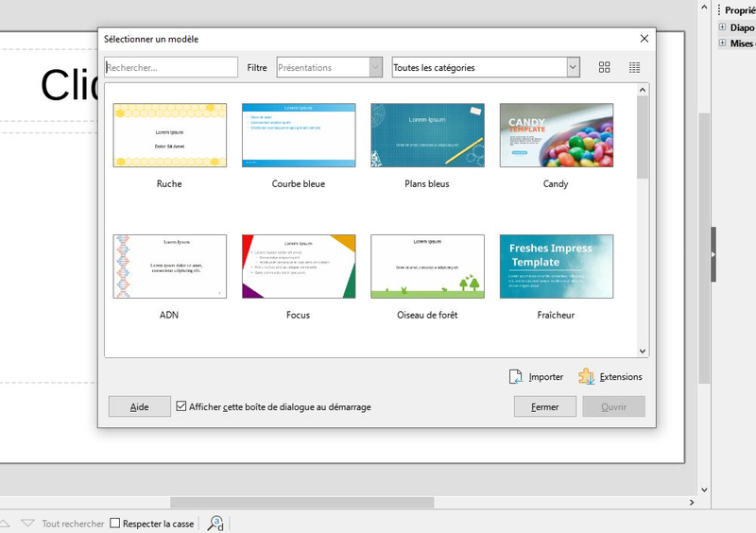Expand the Mises en page section

[722, 43]
